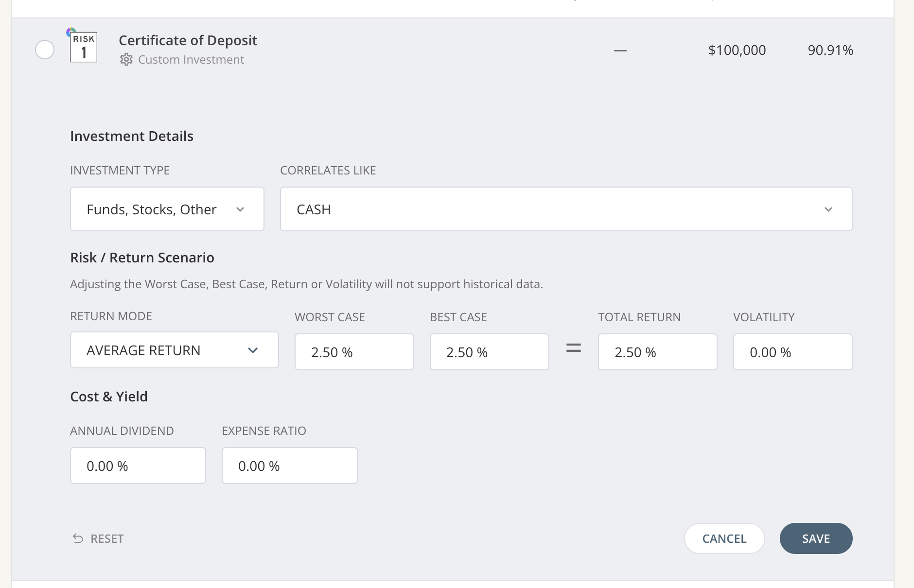Open the Investment Type dropdown
The width and height of the screenshot is (914, 588).
click(167, 209)
